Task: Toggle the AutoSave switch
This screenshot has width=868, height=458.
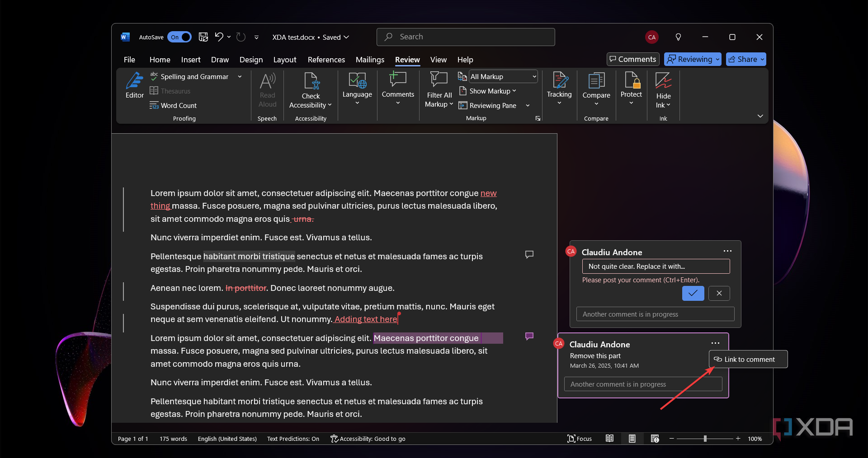Action: [179, 37]
